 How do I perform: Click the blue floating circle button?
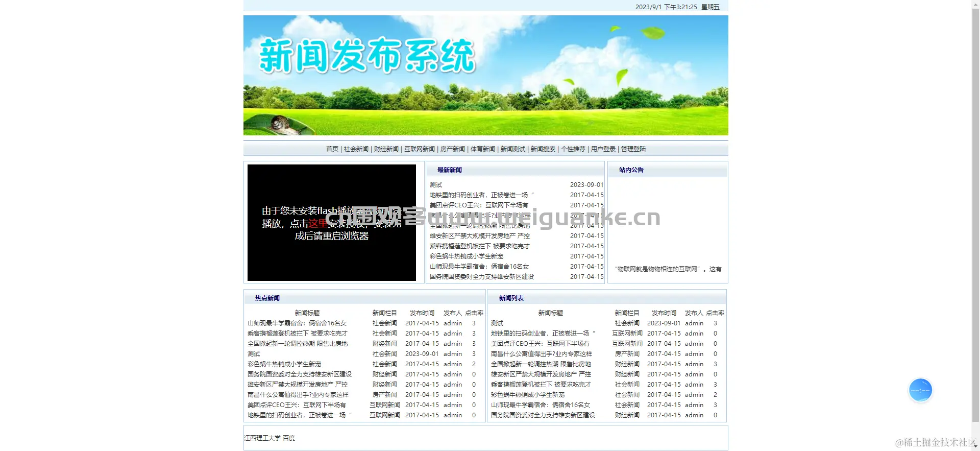click(920, 390)
